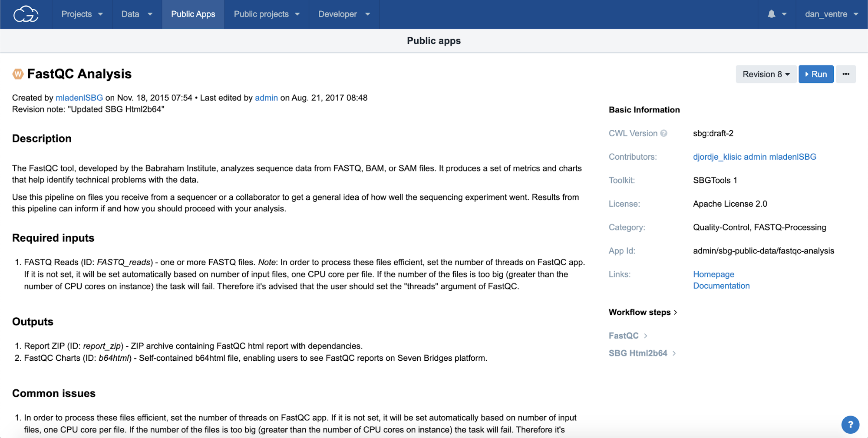868x438 pixels.
Task: Click the Common issues heading
Action: (54, 393)
